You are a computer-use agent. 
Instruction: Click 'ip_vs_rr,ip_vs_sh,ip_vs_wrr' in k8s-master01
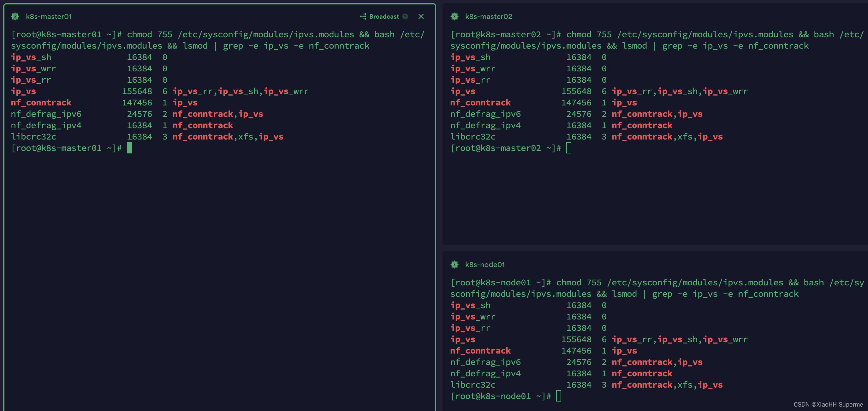click(x=241, y=91)
